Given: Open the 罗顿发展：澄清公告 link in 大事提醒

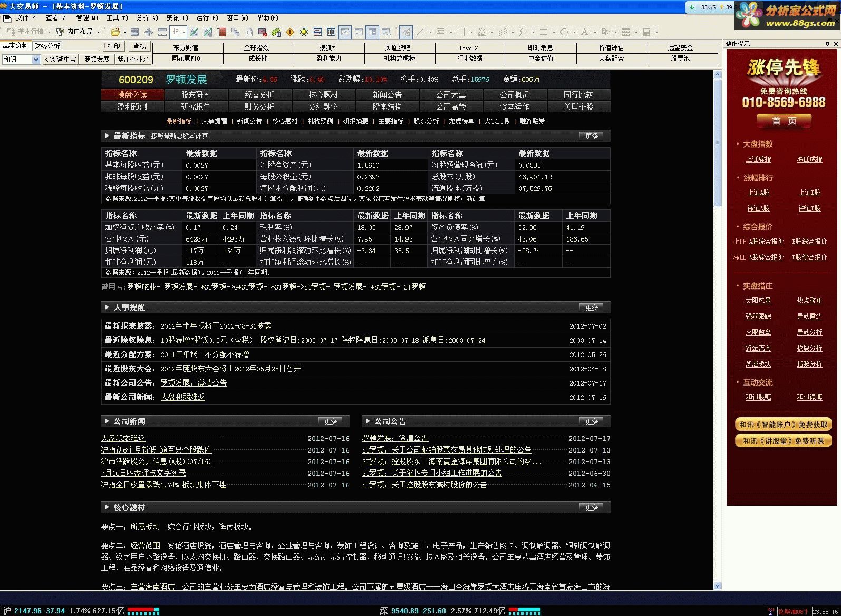Looking at the screenshot, I should (194, 383).
